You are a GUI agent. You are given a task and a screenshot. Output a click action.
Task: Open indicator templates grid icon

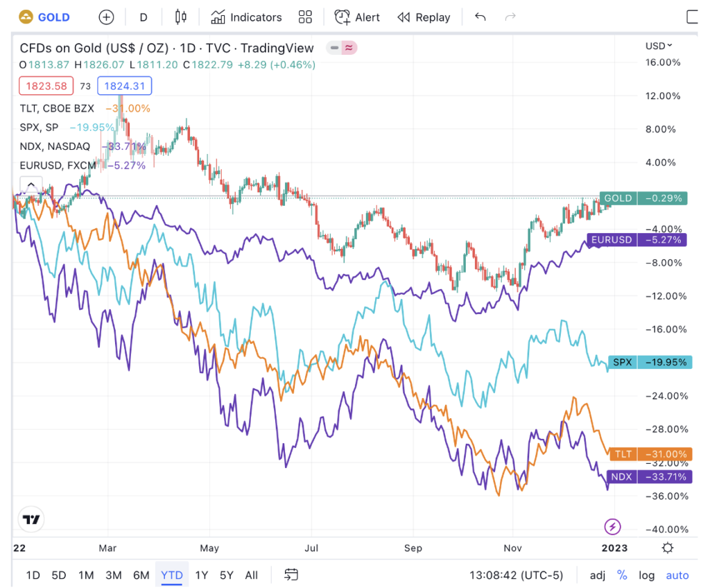coord(305,17)
